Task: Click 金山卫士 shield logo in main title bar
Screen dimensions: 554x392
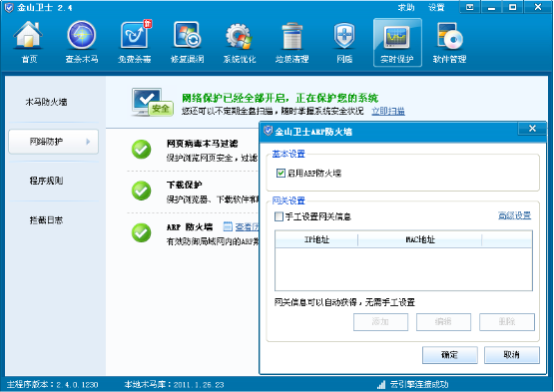Action: (9, 7)
